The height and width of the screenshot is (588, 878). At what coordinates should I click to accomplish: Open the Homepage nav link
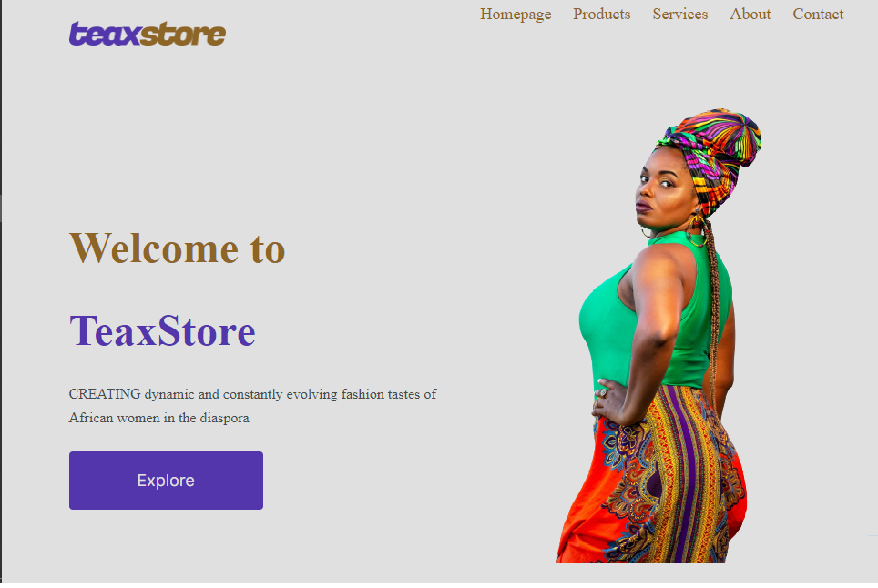coord(516,14)
